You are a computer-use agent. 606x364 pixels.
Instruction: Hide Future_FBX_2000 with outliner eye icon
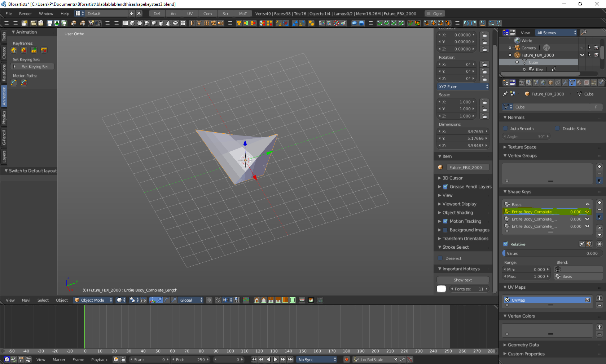(x=582, y=55)
